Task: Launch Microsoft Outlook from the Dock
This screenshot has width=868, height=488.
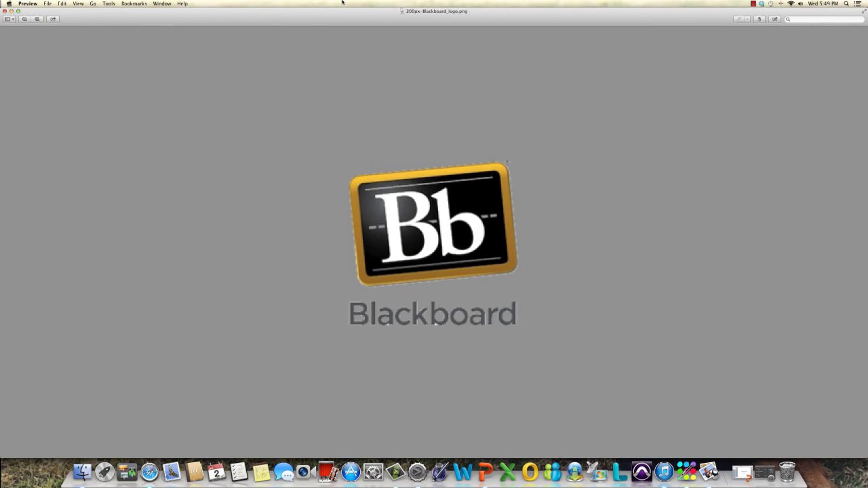Action: (530, 472)
